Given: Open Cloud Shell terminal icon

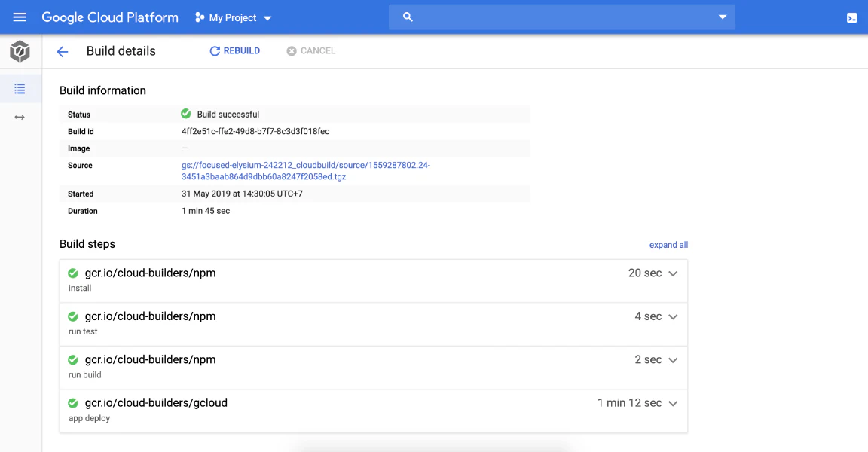Looking at the screenshot, I should tap(851, 18).
